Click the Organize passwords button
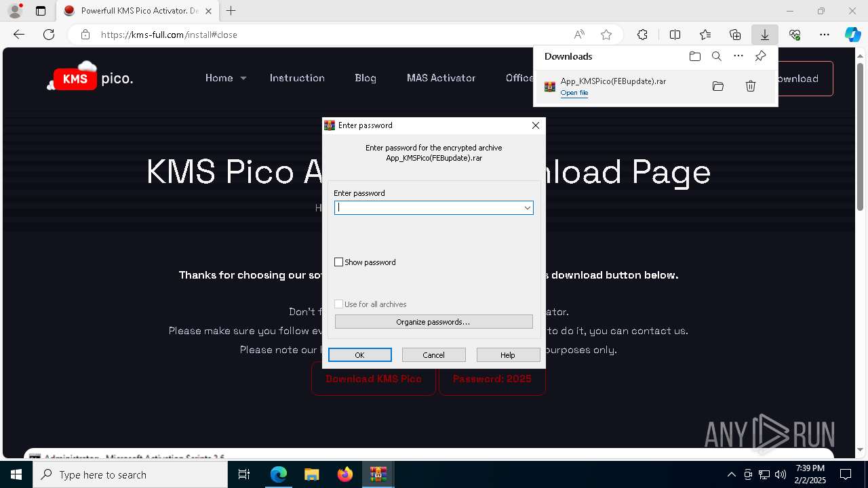Image resolution: width=868 pixels, height=488 pixels. pyautogui.click(x=434, y=322)
